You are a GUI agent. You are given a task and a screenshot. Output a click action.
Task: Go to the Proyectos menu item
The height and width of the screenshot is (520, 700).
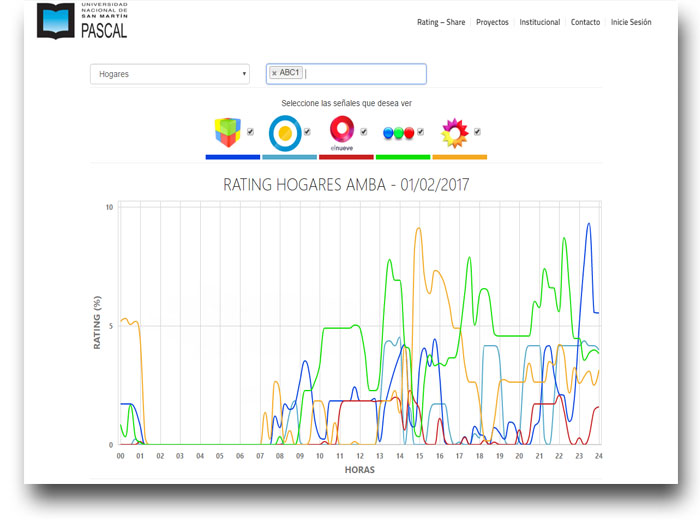(492, 22)
